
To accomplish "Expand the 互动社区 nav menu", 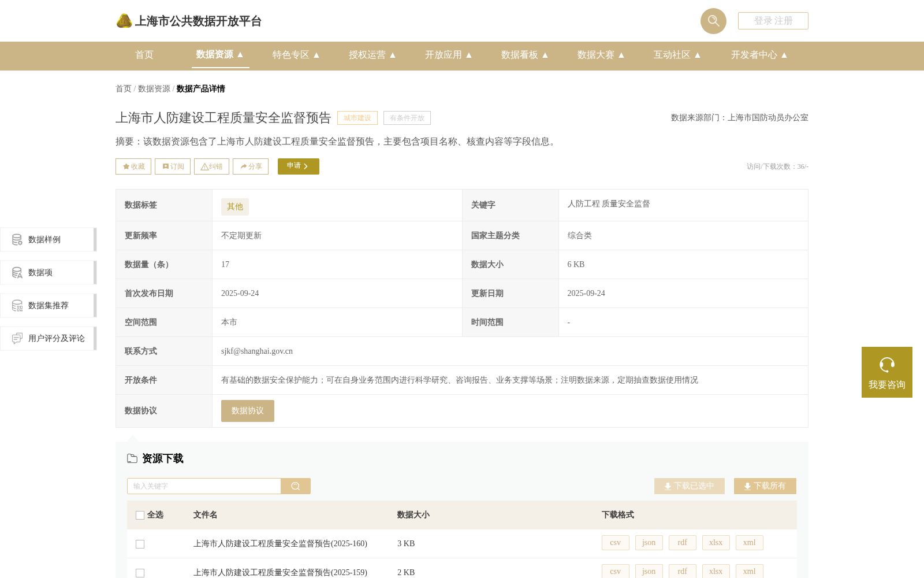I will point(677,55).
